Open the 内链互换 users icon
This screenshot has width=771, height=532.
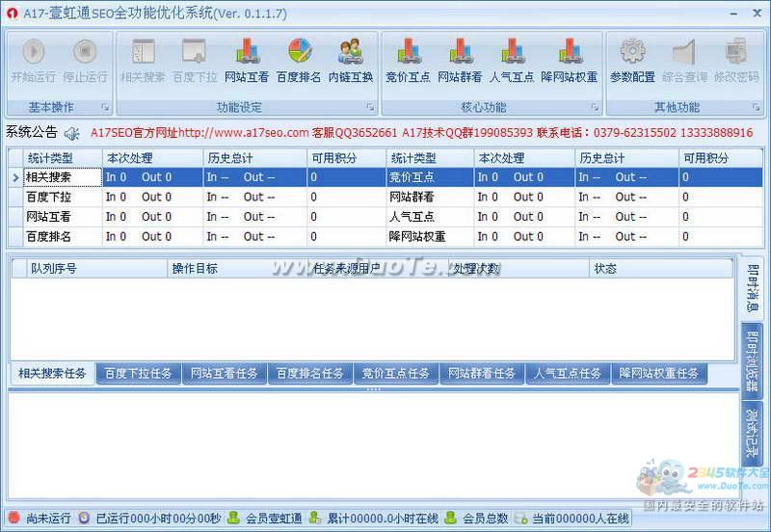coord(351,61)
